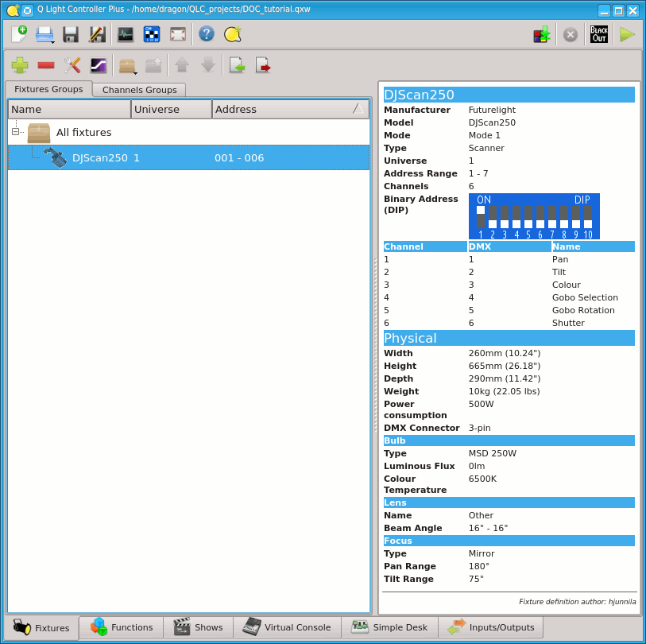646x644 pixels.
Task: Switch to operate mode with play arrow
Action: click(x=627, y=35)
